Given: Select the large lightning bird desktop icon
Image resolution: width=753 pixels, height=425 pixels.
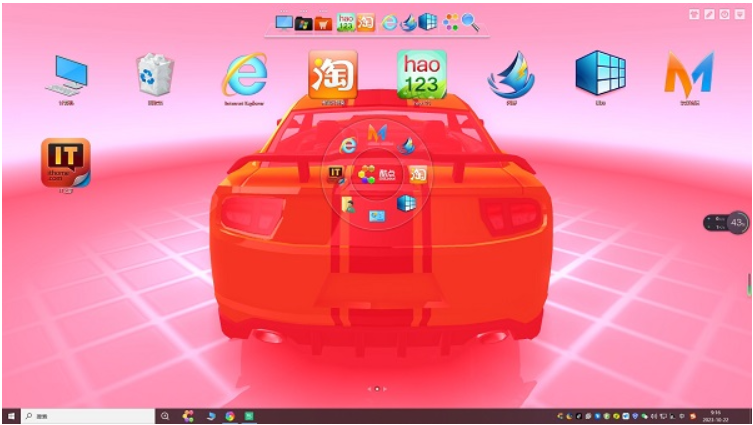Looking at the screenshot, I should coord(511,75).
